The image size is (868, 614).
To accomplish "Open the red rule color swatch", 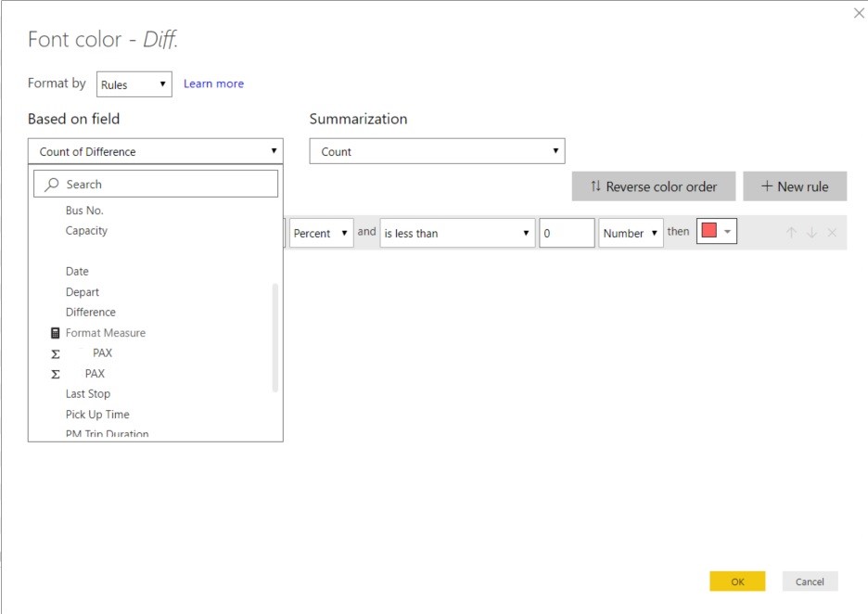I will (716, 231).
